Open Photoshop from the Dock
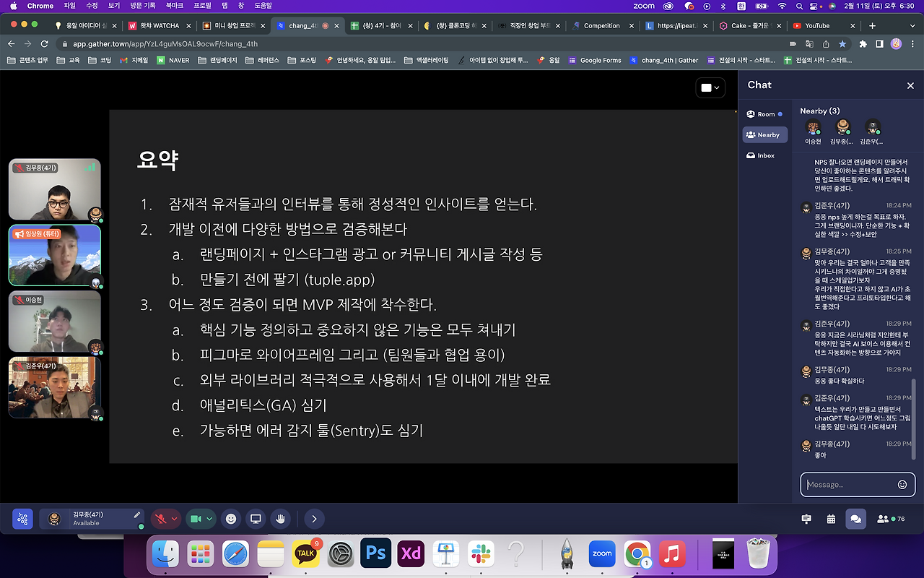Screen dimensions: 924x578 click(x=375, y=553)
